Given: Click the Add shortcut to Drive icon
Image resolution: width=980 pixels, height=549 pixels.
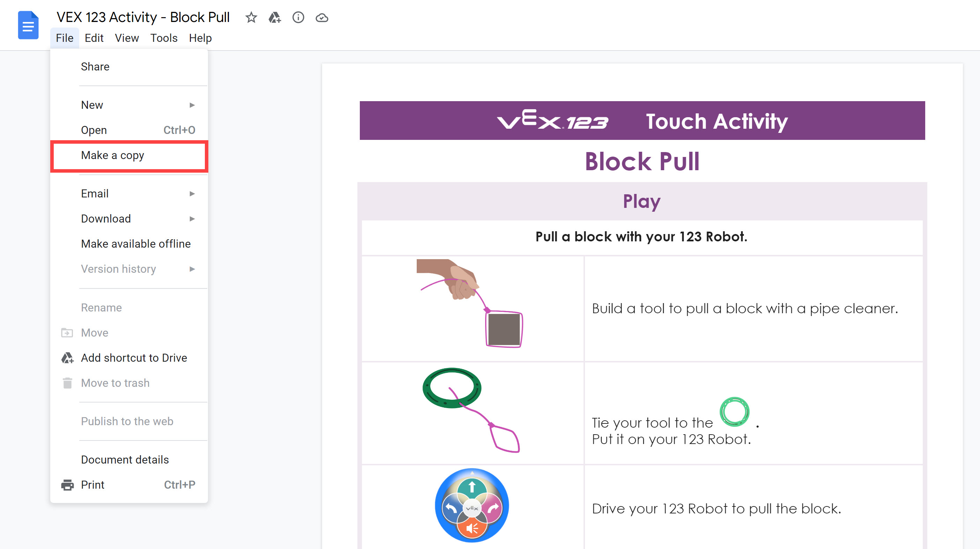Looking at the screenshot, I should click(x=68, y=358).
